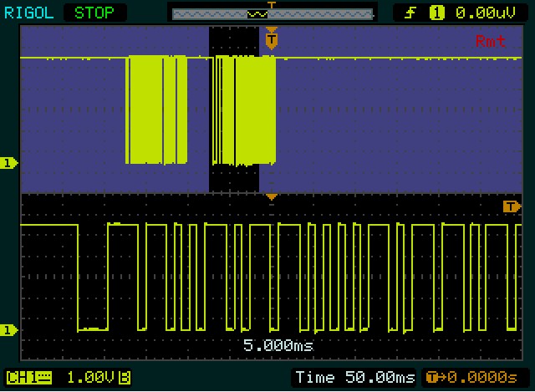Click the RIGOL logo in the corner
This screenshot has height=392, width=535.
29,13
